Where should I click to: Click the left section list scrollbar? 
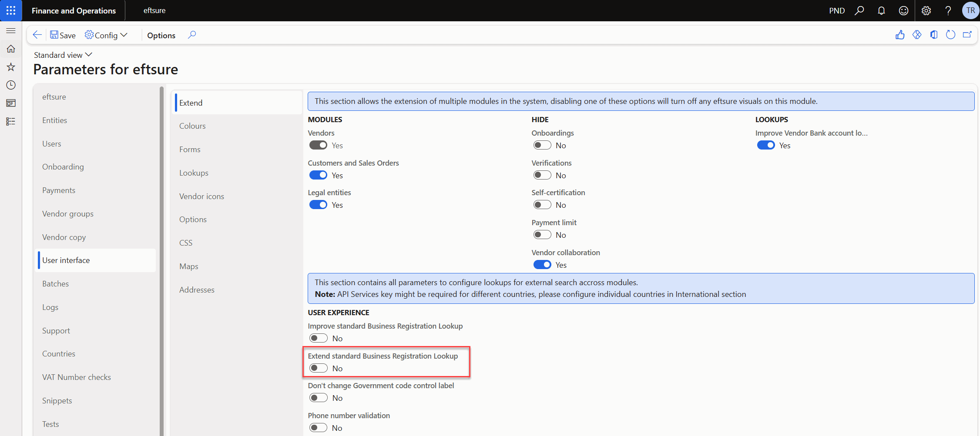coord(161,261)
